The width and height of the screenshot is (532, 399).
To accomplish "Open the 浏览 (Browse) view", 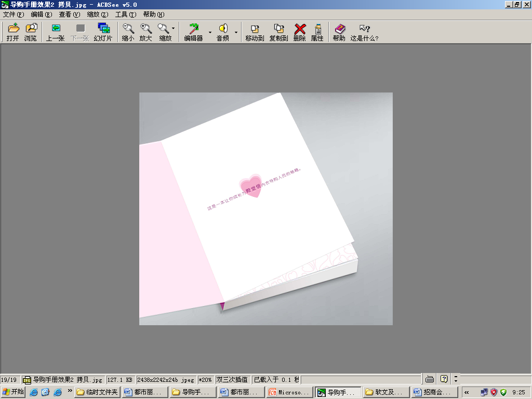I will (31, 32).
